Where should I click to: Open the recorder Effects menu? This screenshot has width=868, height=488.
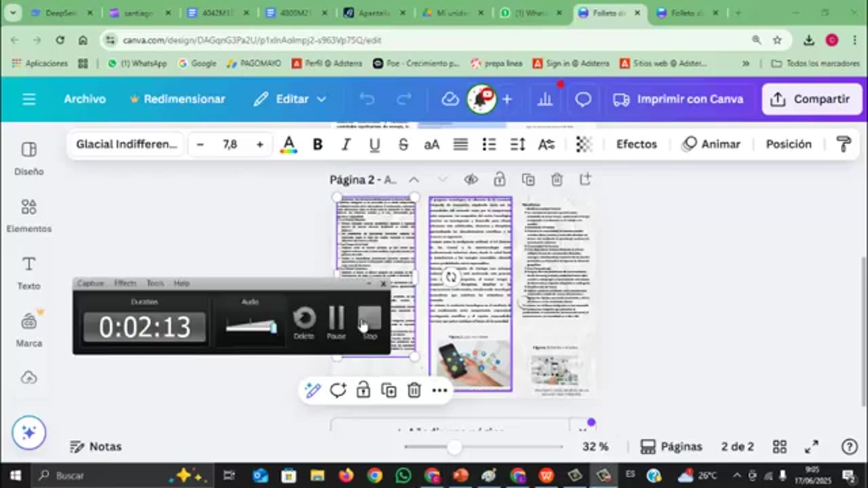click(x=125, y=283)
